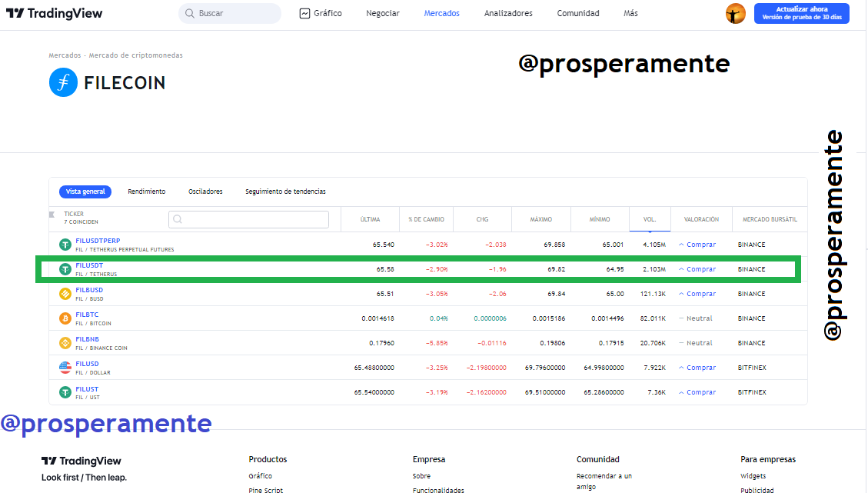The width and height of the screenshot is (868, 493).
Task: Click the FILBTC Bitcoin icon
Action: coord(65,318)
